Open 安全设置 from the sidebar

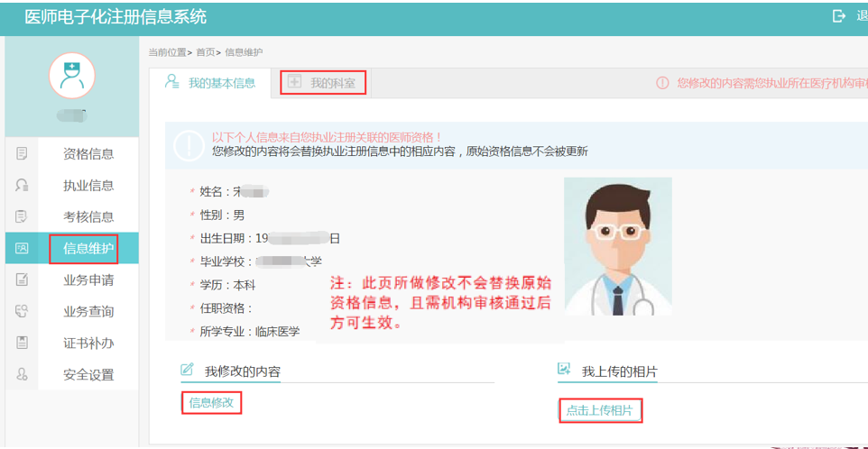(x=88, y=374)
